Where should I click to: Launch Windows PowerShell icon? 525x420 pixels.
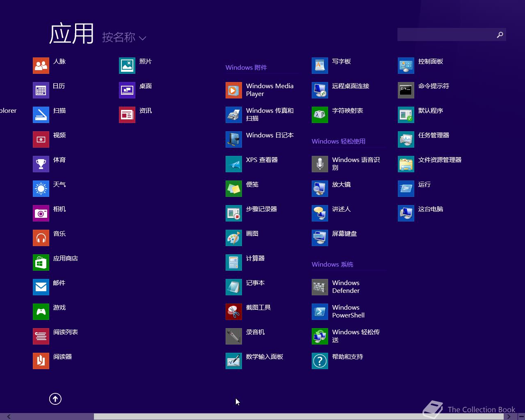pos(320,312)
